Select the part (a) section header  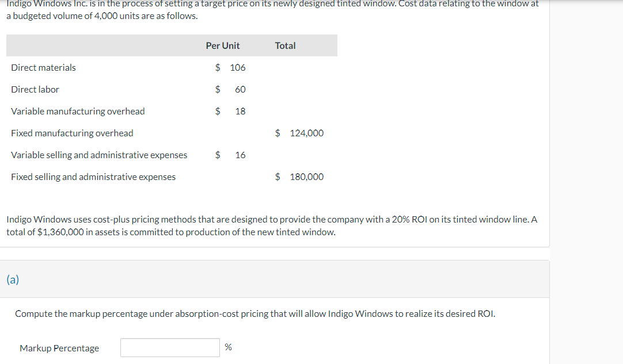click(13, 279)
